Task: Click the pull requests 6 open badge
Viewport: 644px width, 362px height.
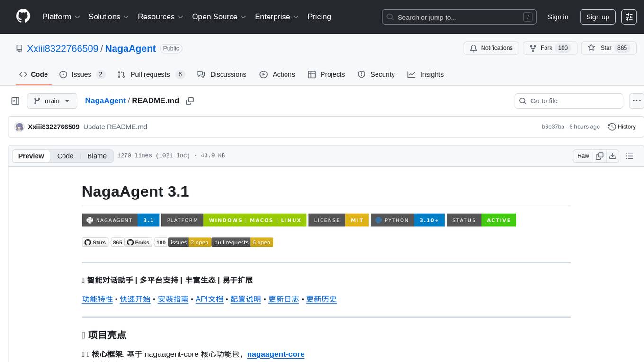Action: tap(242, 242)
